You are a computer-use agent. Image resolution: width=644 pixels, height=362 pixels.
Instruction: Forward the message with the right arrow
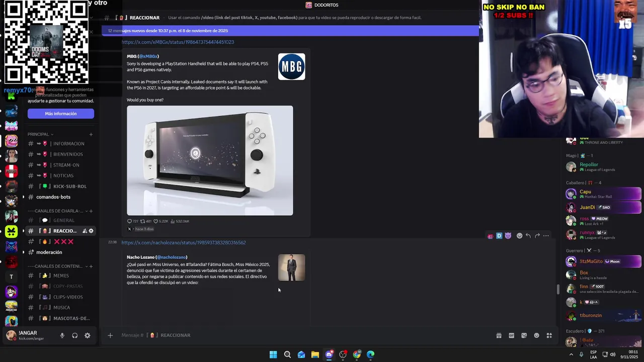[x=537, y=236]
